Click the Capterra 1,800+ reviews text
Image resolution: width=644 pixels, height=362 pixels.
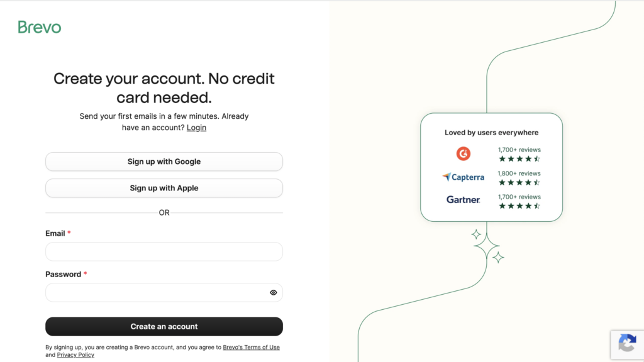point(519,173)
